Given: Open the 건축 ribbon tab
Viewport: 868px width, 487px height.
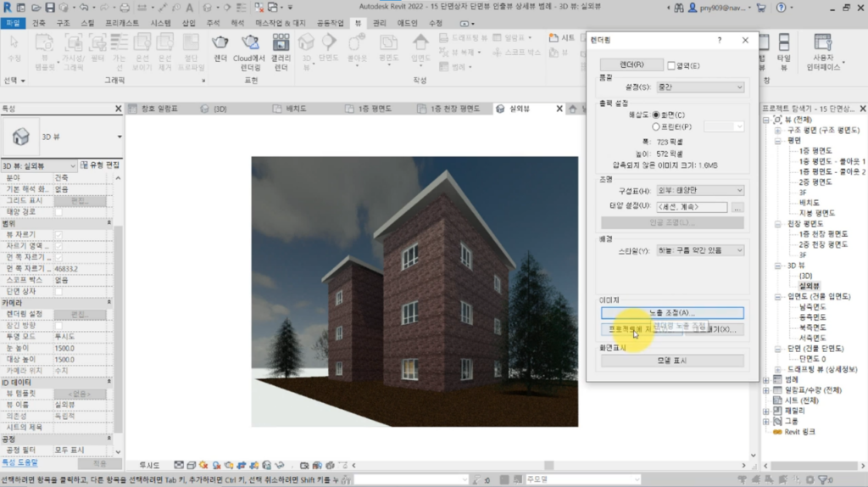Looking at the screenshot, I should (x=39, y=23).
